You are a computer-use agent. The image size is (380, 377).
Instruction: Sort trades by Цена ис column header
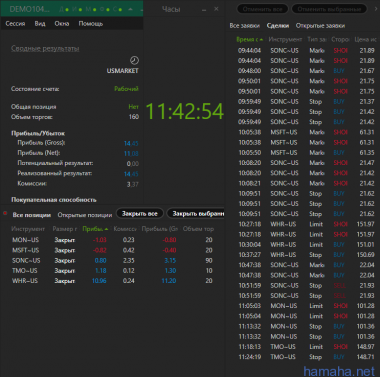pyautogui.click(x=366, y=39)
